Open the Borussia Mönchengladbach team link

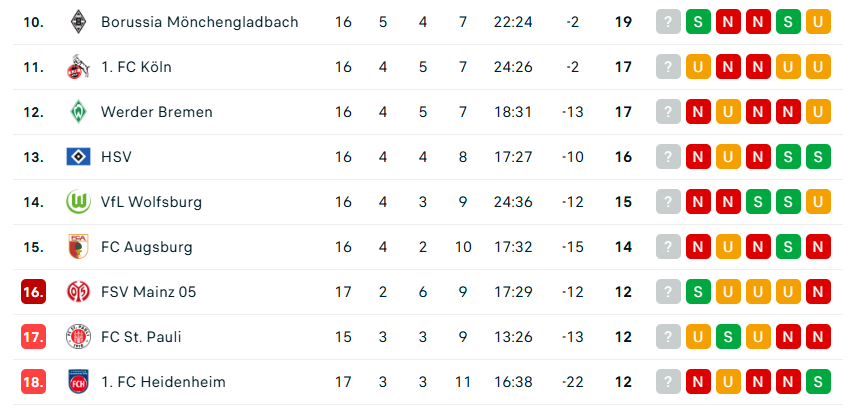tap(199, 22)
